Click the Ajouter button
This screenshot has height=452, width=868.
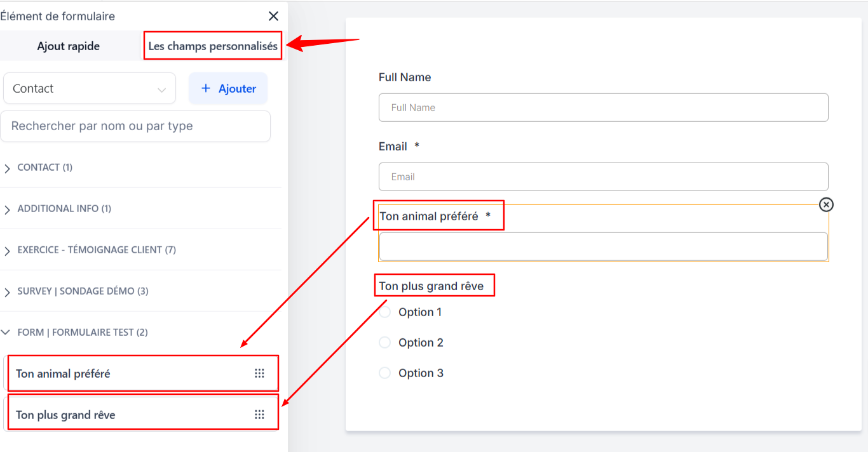coord(228,89)
